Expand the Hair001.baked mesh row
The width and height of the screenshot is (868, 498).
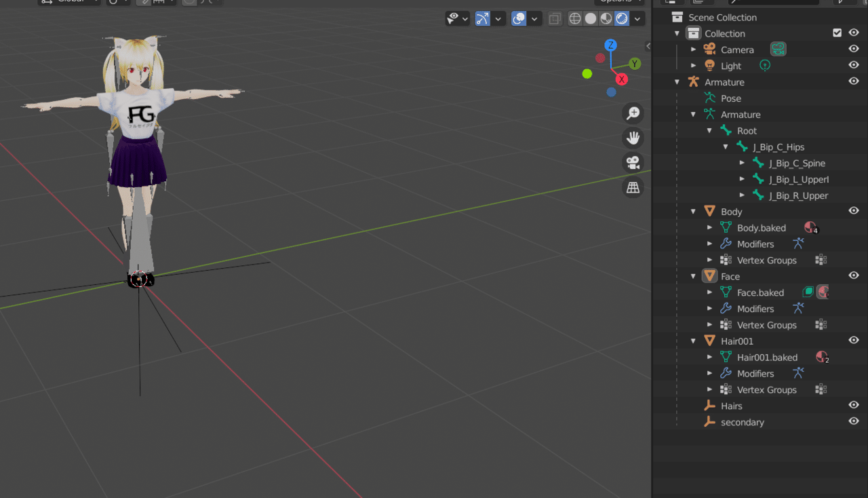[709, 358]
